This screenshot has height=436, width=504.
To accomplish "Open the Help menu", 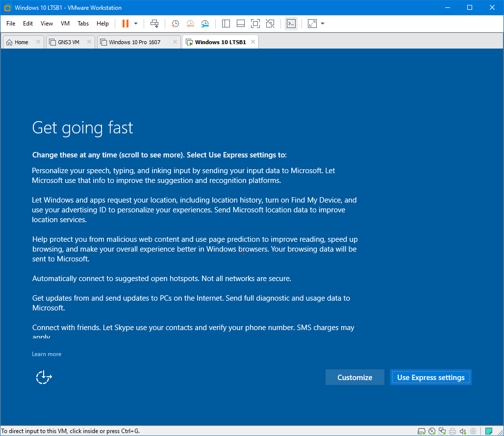I will [x=102, y=24].
